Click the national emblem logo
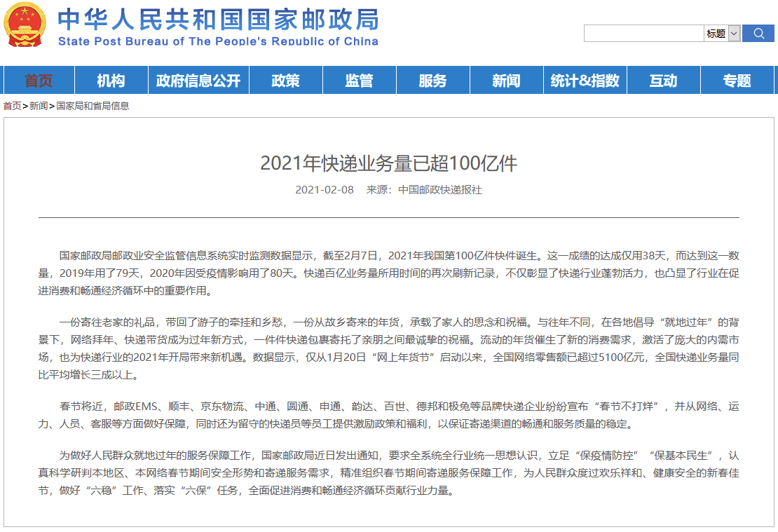778x532 pixels. point(25,25)
